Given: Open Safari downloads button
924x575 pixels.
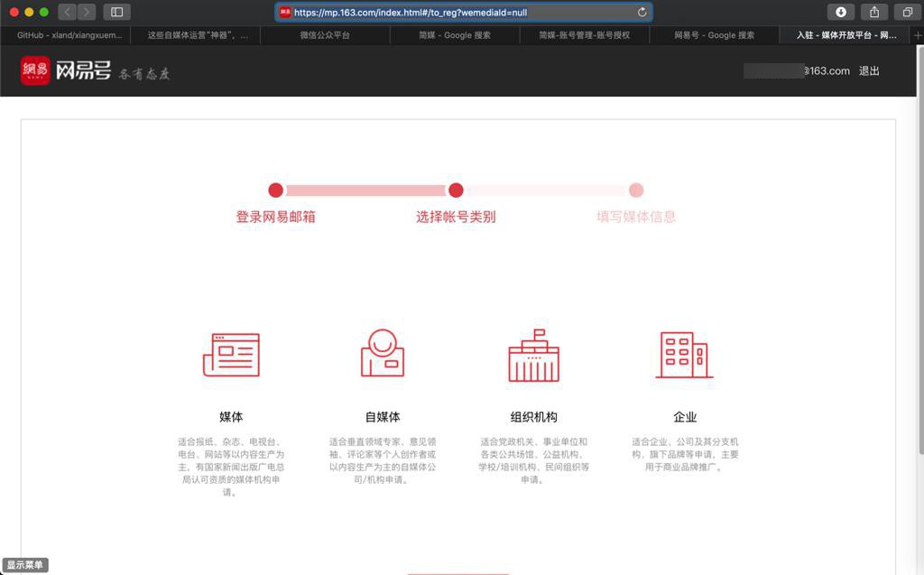Looking at the screenshot, I should pyautogui.click(x=841, y=12).
